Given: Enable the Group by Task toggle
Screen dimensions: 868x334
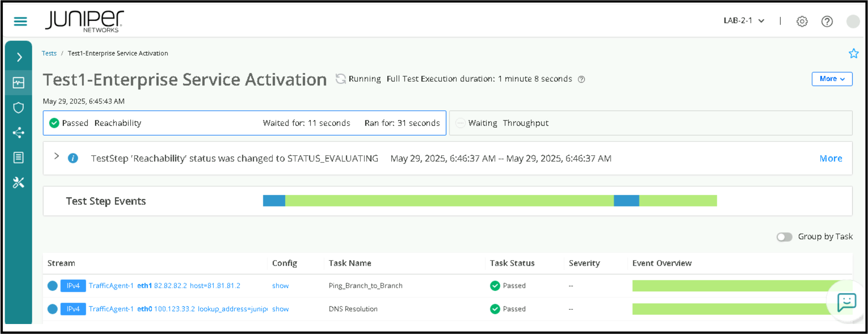Looking at the screenshot, I should (784, 237).
